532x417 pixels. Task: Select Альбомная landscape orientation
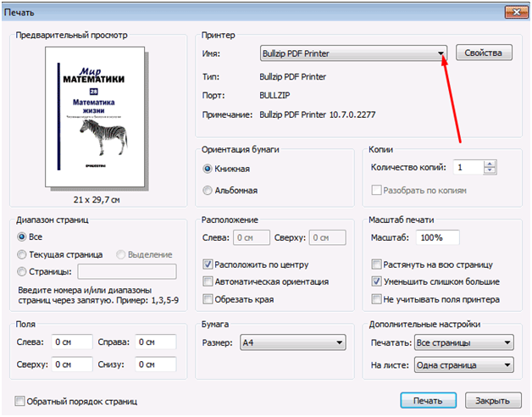click(x=208, y=191)
